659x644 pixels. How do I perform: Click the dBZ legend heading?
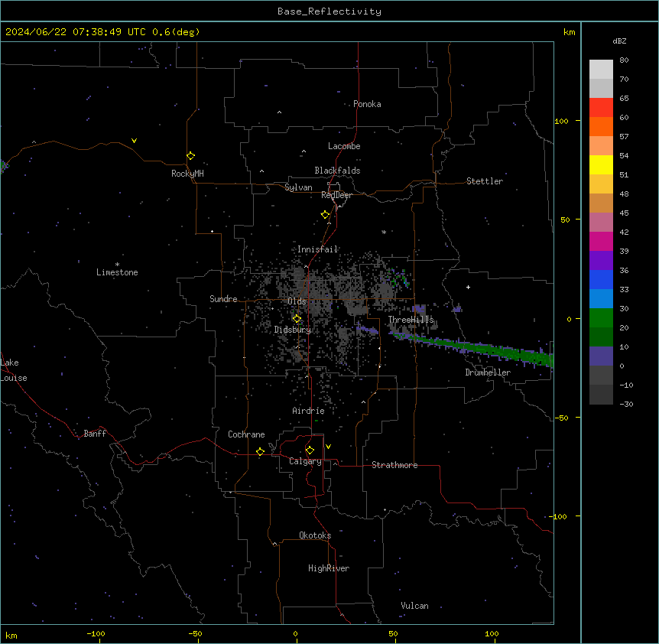point(619,41)
